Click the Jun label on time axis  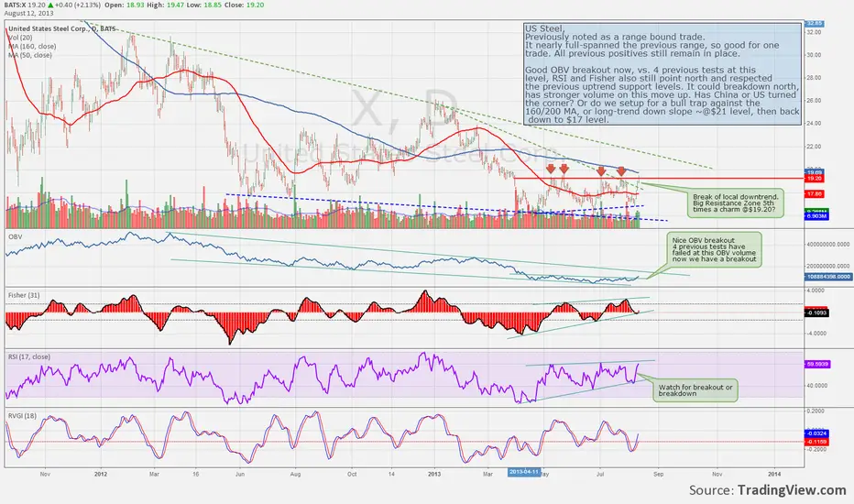pos(240,474)
